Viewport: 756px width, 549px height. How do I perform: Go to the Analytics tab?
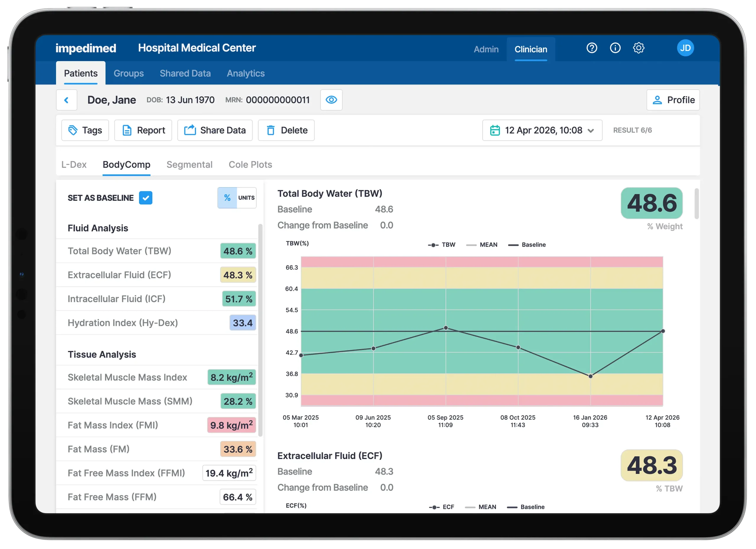click(246, 73)
